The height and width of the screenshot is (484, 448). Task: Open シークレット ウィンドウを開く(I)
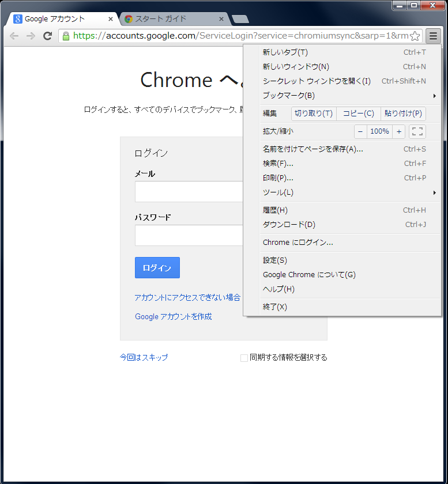click(x=342, y=81)
